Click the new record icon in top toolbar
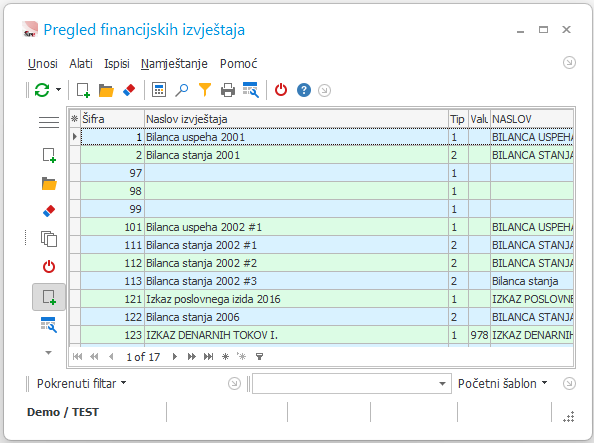 coord(83,90)
